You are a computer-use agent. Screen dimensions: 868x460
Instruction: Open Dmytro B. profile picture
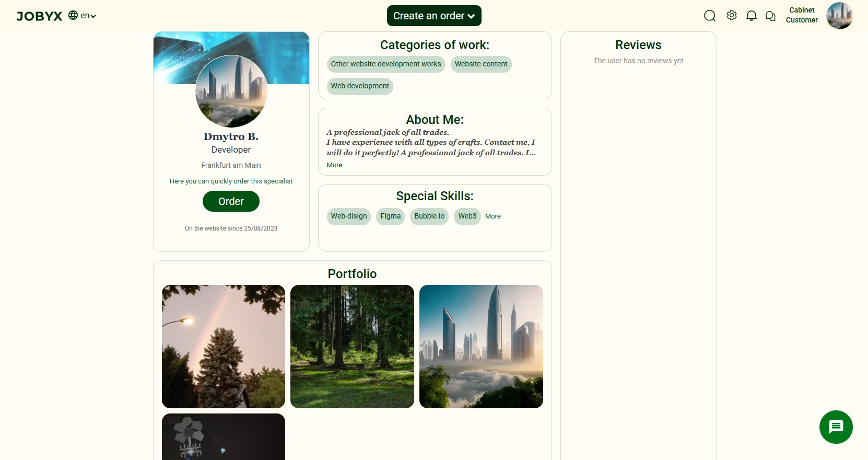click(231, 91)
